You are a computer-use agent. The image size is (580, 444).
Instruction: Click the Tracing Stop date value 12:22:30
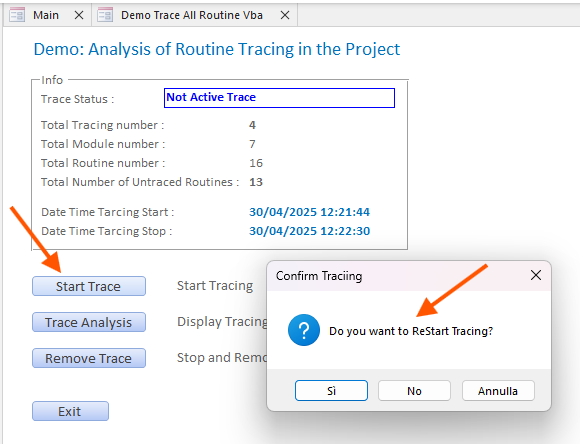pyautogui.click(x=309, y=231)
